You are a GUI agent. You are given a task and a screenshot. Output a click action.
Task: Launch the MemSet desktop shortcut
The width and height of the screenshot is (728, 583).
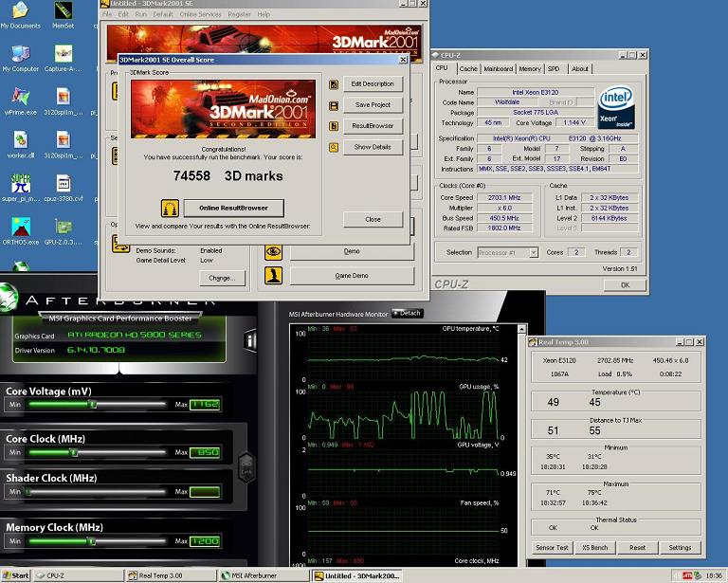[x=64, y=15]
